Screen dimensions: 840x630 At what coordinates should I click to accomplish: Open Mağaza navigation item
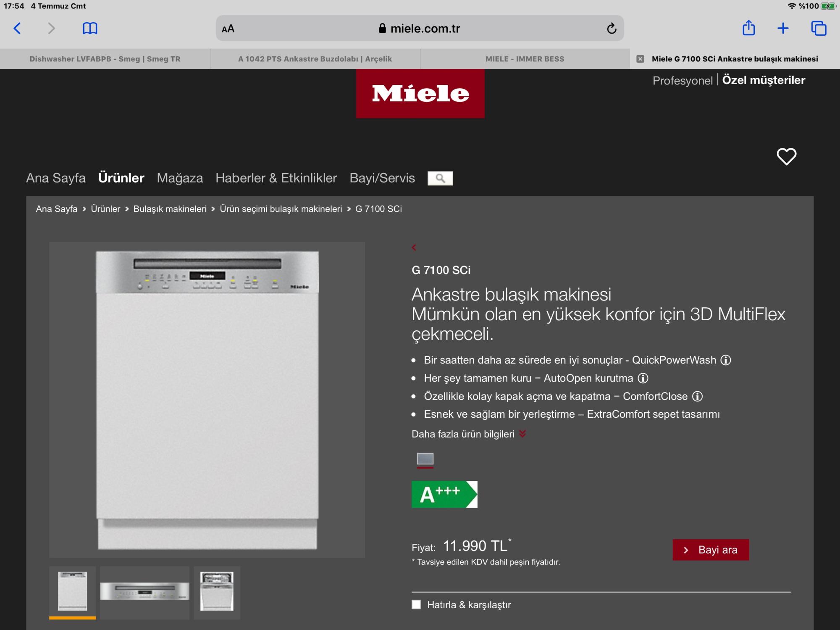coord(180,178)
